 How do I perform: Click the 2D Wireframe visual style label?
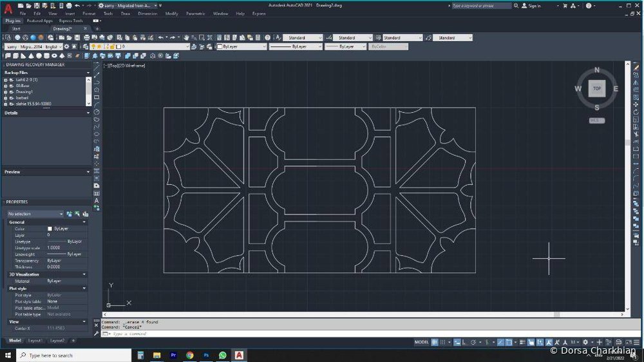[133, 66]
